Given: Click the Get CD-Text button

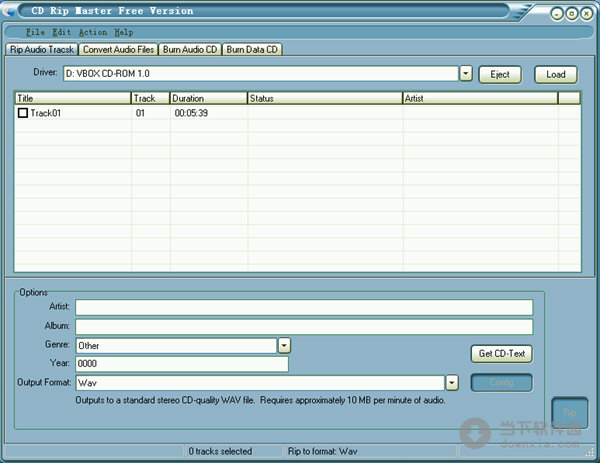Looking at the screenshot, I should click(x=502, y=354).
